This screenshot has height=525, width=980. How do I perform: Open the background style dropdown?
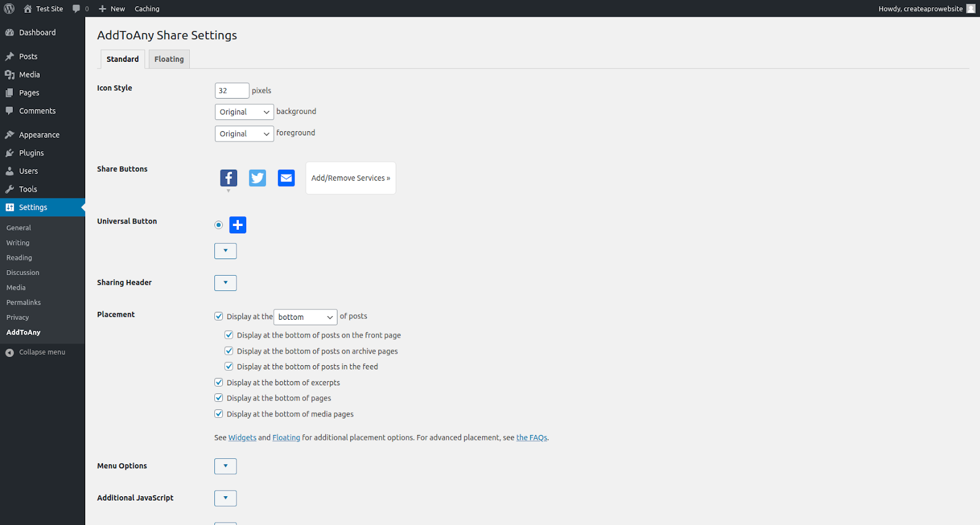244,112
